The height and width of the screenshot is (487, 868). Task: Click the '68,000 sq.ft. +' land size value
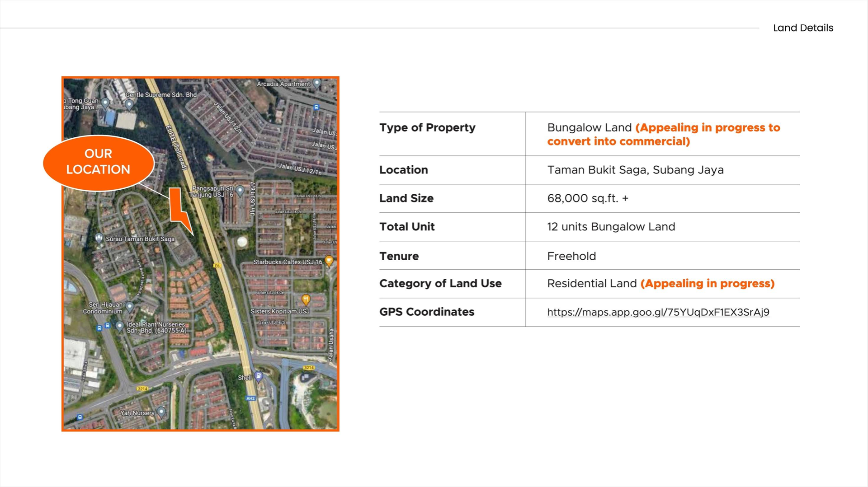coord(587,198)
